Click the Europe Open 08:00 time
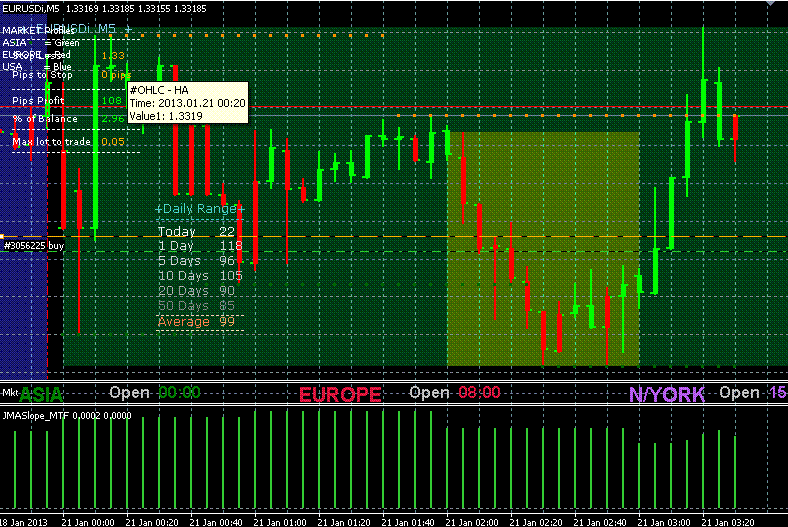This screenshot has width=788, height=527. pos(479,392)
